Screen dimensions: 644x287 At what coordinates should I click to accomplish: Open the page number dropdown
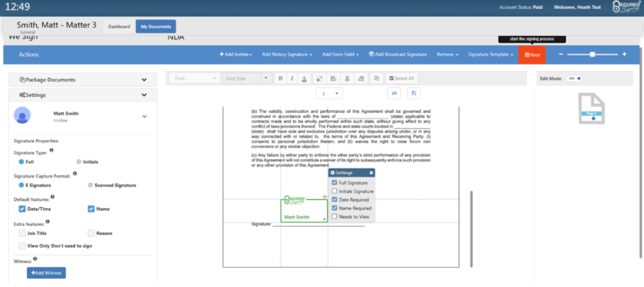329,94
